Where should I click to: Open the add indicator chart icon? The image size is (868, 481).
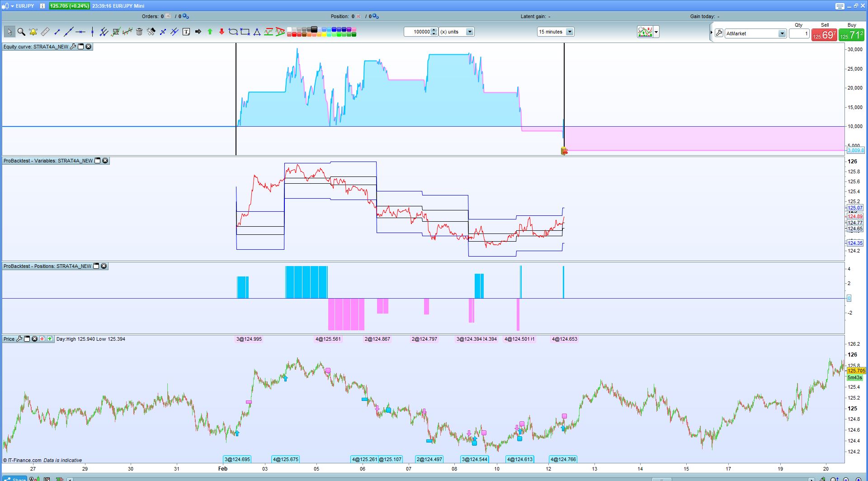pos(645,32)
